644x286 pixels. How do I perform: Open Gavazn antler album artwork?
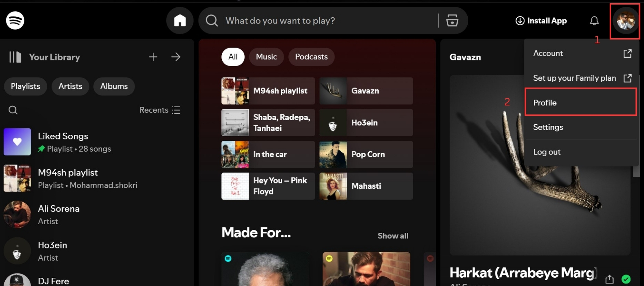point(540,165)
